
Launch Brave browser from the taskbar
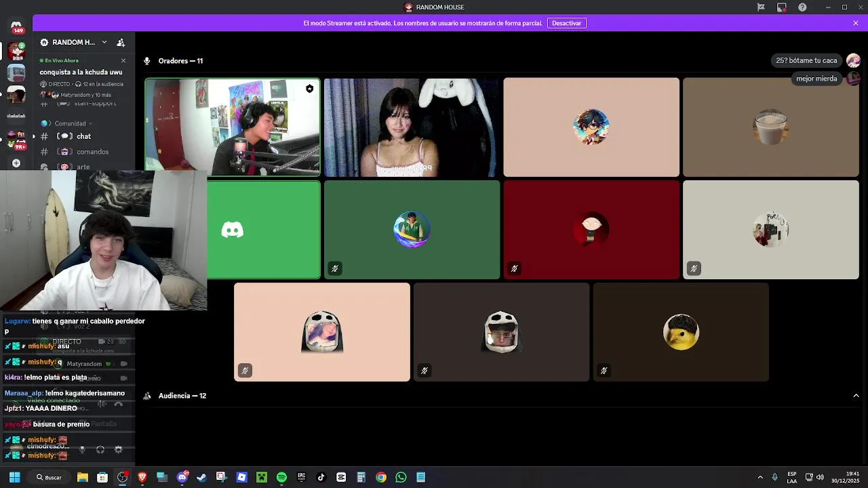tap(142, 477)
